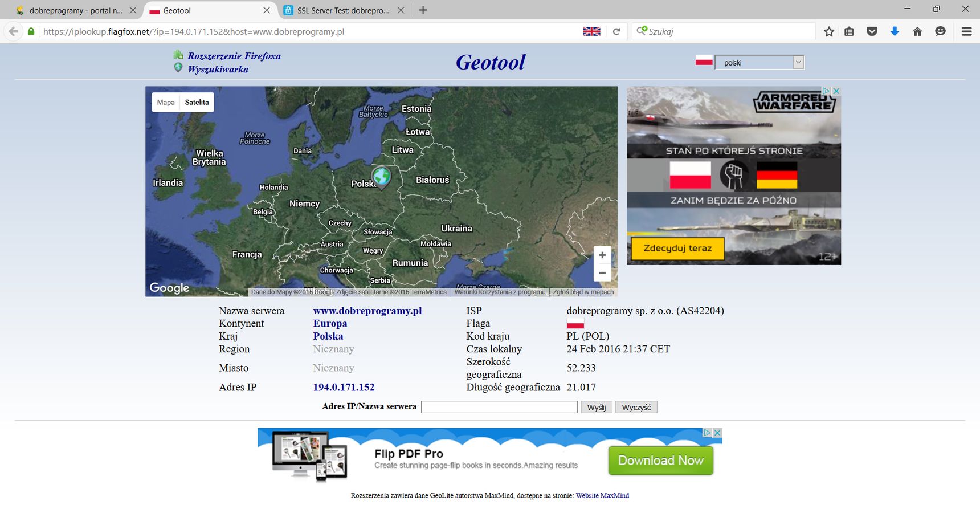Click the 194.0.171.152 IP address link

coord(344,387)
